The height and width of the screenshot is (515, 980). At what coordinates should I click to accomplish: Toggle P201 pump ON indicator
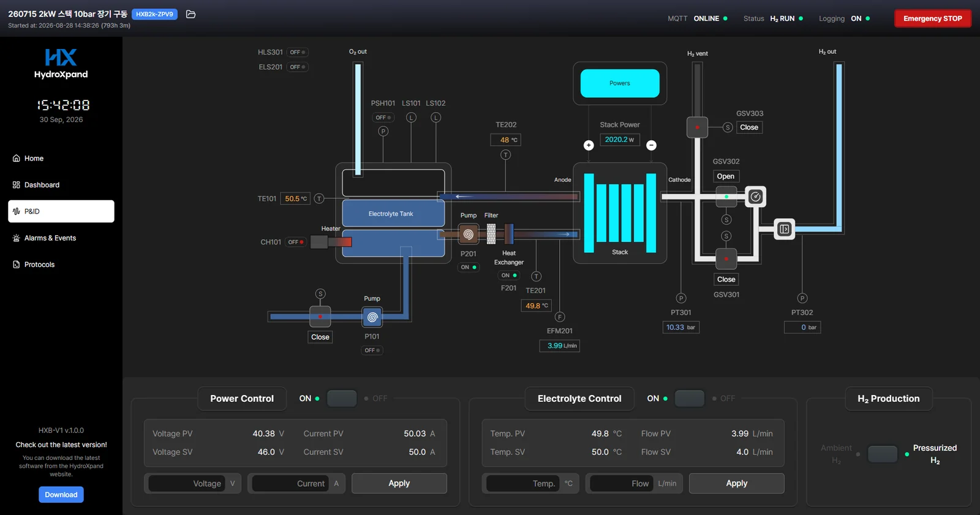tap(469, 267)
